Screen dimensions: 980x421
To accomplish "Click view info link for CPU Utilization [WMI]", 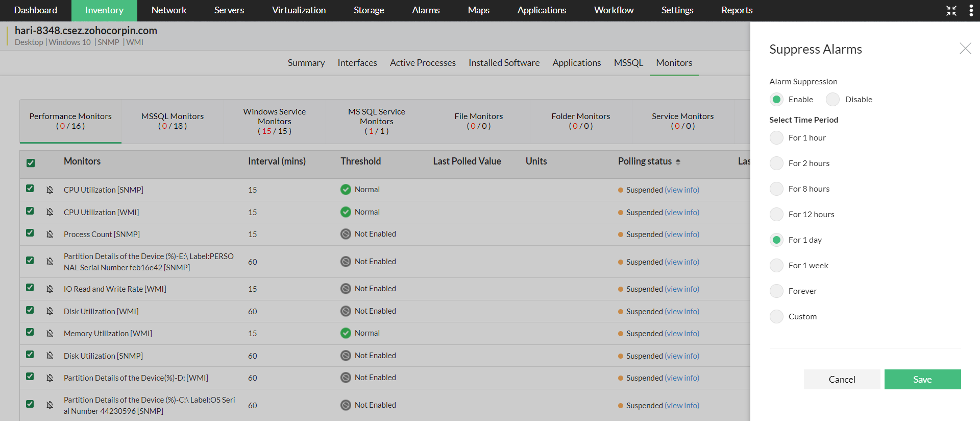I will tap(682, 212).
